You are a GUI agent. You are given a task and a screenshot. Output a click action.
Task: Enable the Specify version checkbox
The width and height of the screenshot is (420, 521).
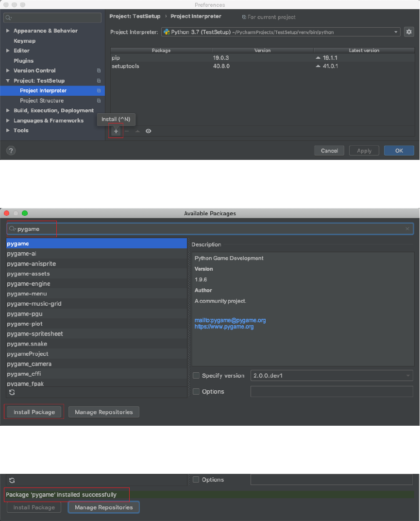tap(196, 376)
